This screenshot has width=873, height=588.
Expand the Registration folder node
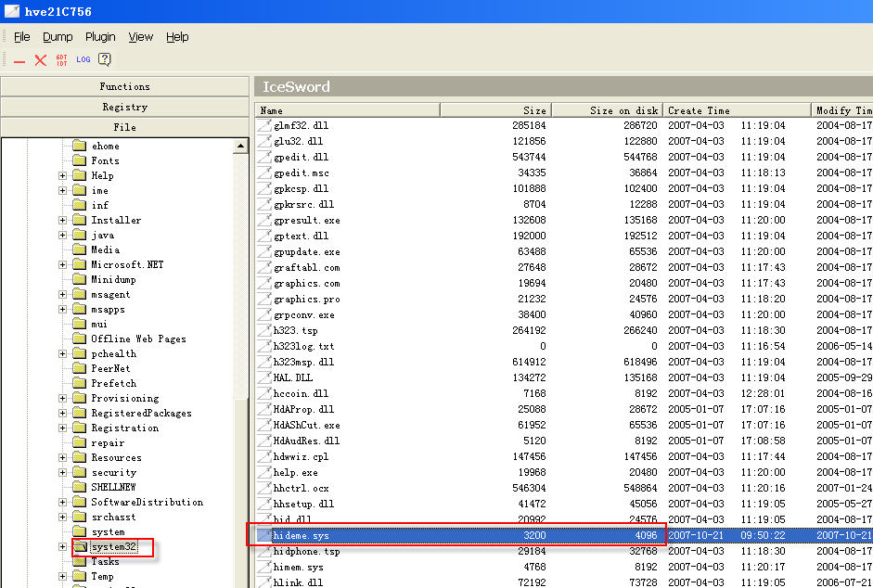(62, 428)
